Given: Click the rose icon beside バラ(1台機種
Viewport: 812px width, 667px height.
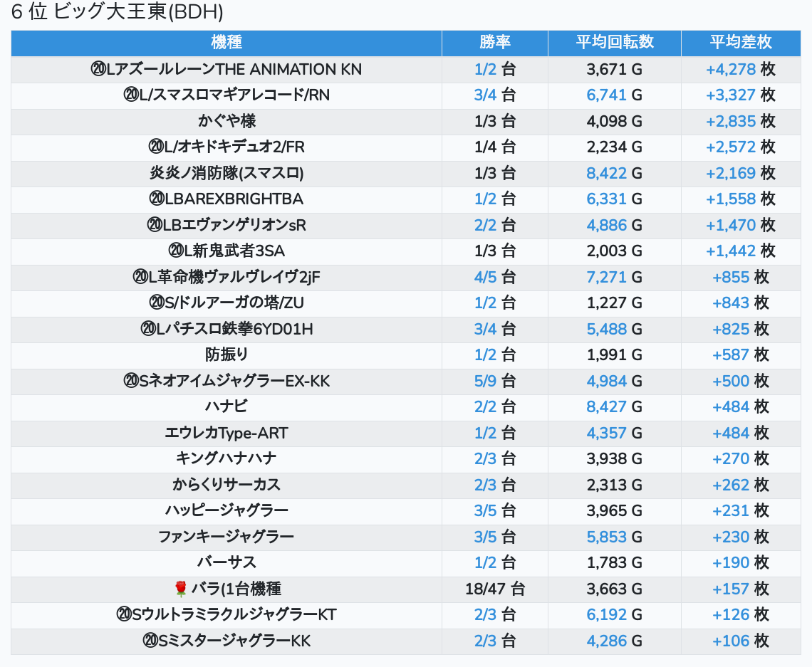Looking at the screenshot, I should (180, 589).
